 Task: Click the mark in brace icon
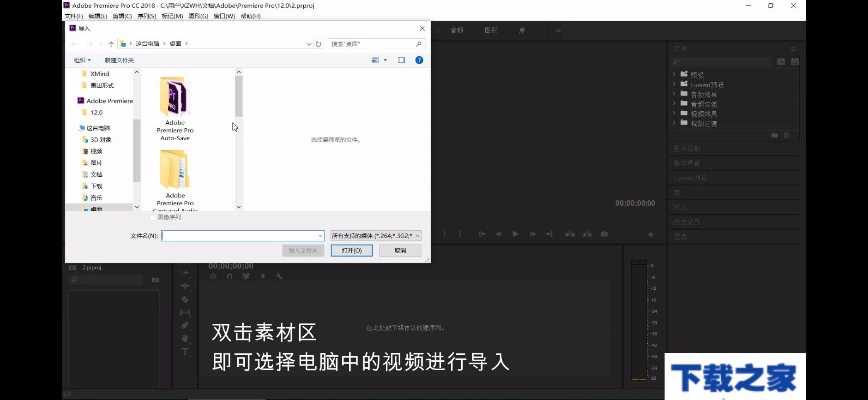coord(445,234)
